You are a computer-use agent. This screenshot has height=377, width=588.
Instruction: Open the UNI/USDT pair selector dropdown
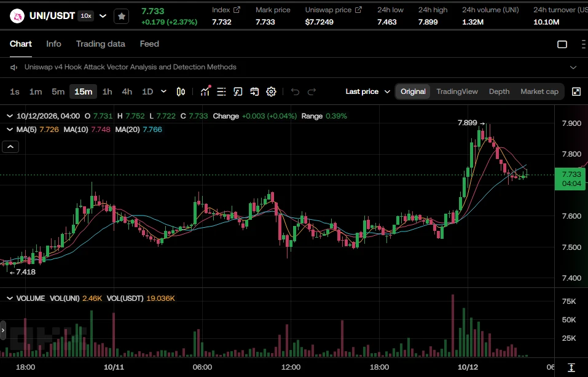tap(103, 16)
